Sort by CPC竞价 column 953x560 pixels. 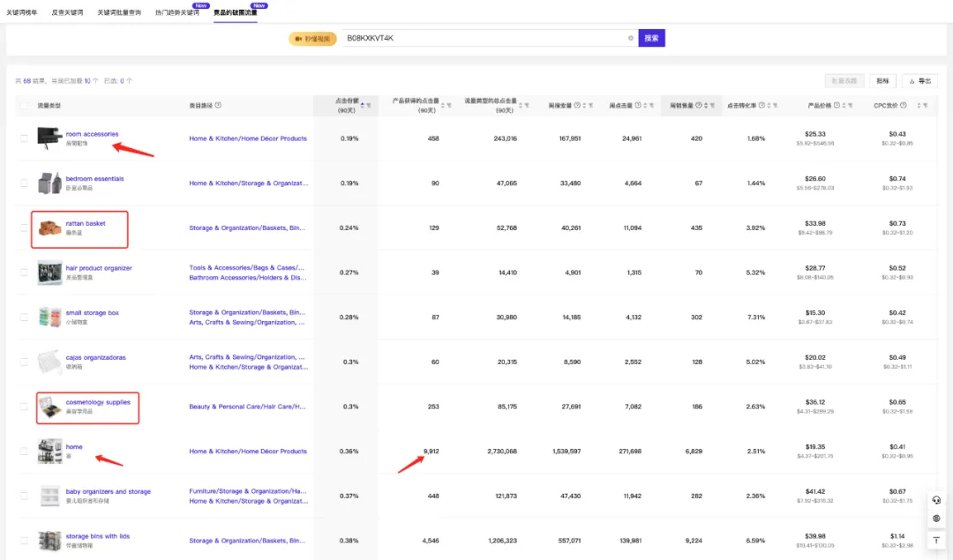click(919, 106)
